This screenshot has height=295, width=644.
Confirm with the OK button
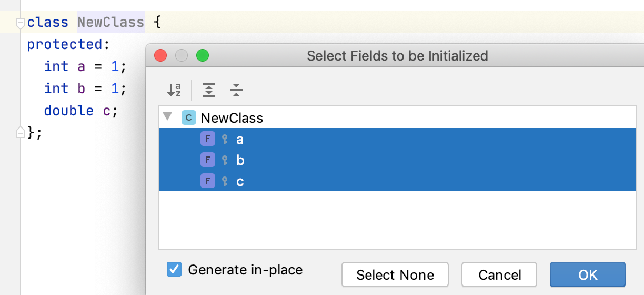point(587,274)
